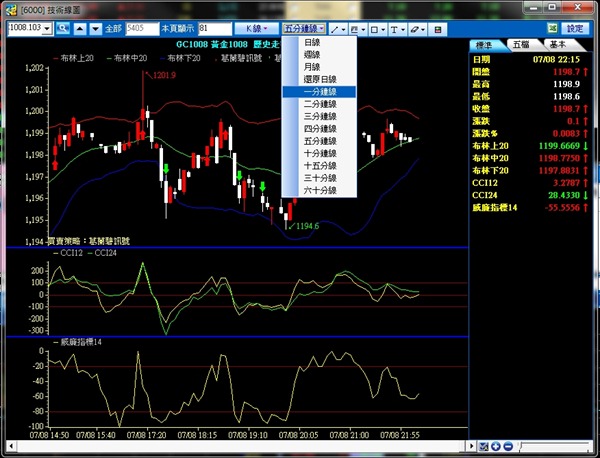Choose 週線 from period menu
Image resolution: width=600 pixels, height=458 pixels.
point(319,55)
